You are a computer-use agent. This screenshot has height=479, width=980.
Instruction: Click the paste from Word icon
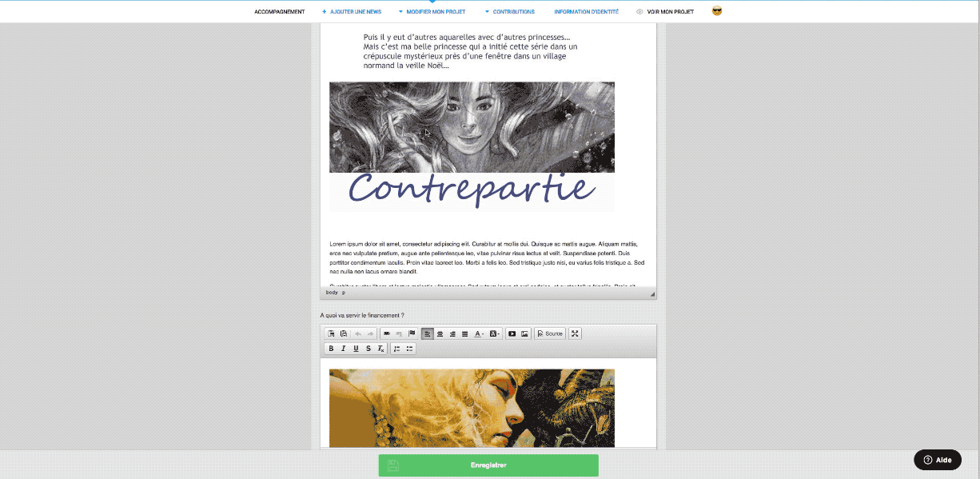pyautogui.click(x=344, y=333)
